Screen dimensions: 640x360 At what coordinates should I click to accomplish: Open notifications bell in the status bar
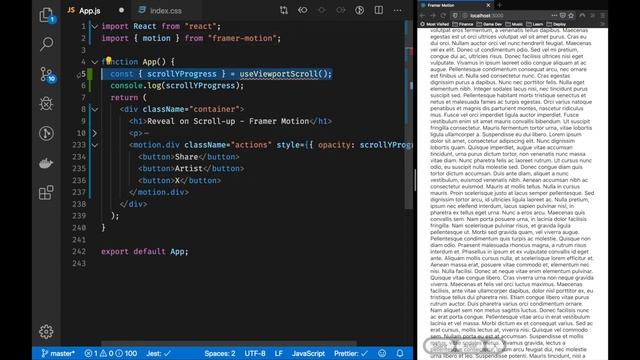click(400, 353)
